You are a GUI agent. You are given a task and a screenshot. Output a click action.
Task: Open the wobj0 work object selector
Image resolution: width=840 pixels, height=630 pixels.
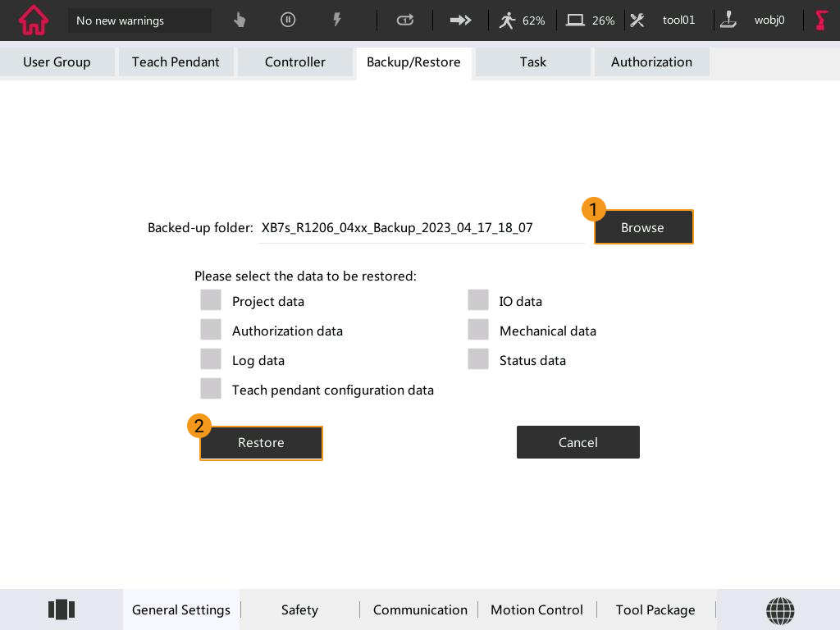[756, 21]
